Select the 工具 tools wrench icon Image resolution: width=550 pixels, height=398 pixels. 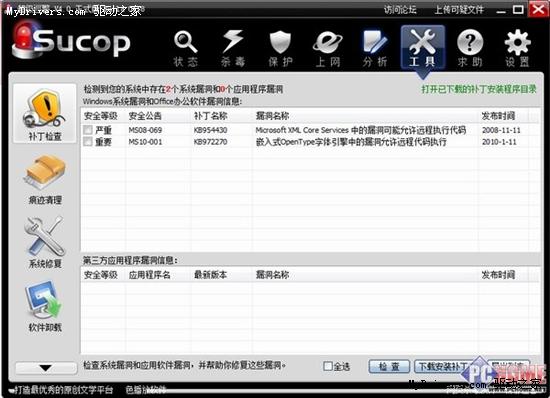pyautogui.click(x=423, y=48)
